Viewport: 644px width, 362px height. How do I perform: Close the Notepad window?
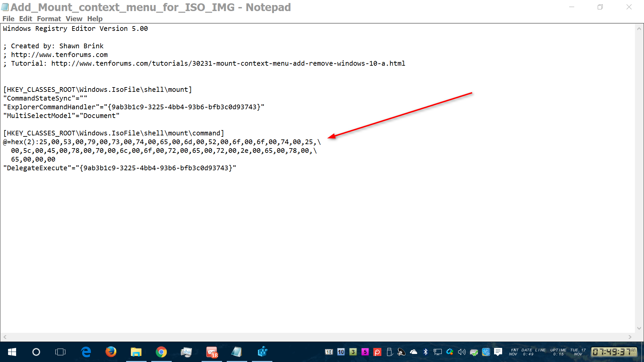pyautogui.click(x=629, y=7)
